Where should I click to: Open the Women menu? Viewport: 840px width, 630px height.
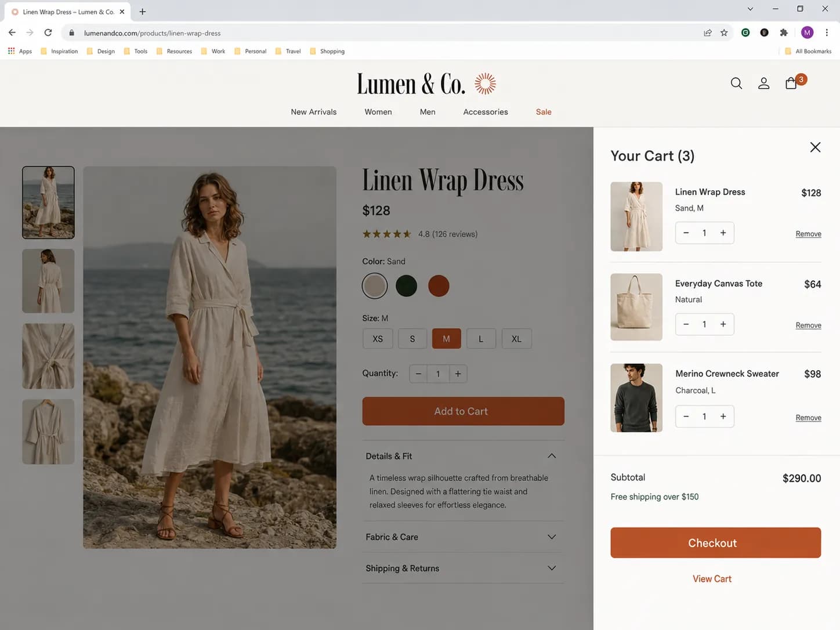[378, 112]
